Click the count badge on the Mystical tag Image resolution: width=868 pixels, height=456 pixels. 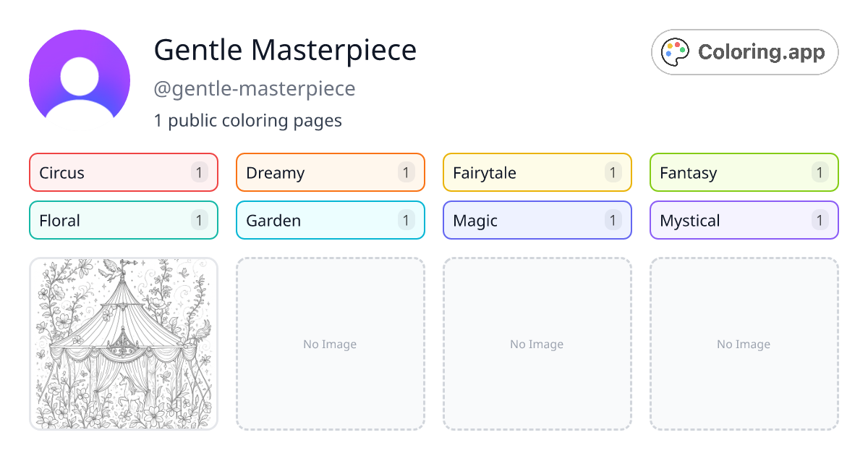(820, 220)
